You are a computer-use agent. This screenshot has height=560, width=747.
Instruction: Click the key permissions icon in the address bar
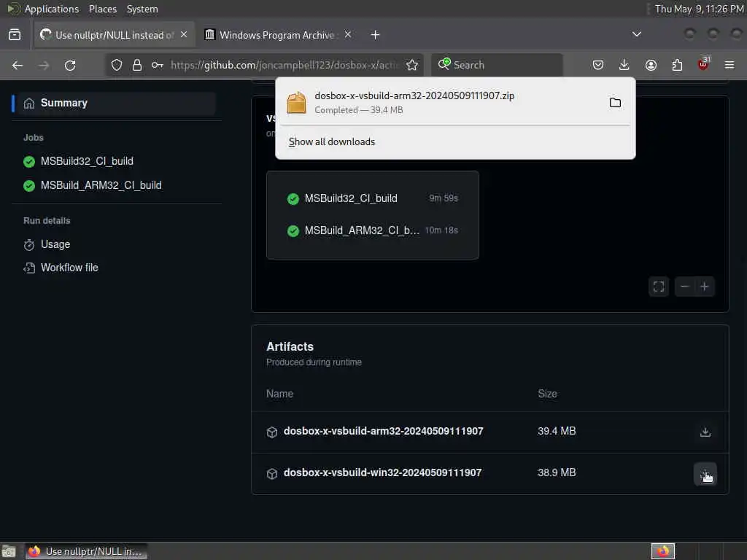158,65
